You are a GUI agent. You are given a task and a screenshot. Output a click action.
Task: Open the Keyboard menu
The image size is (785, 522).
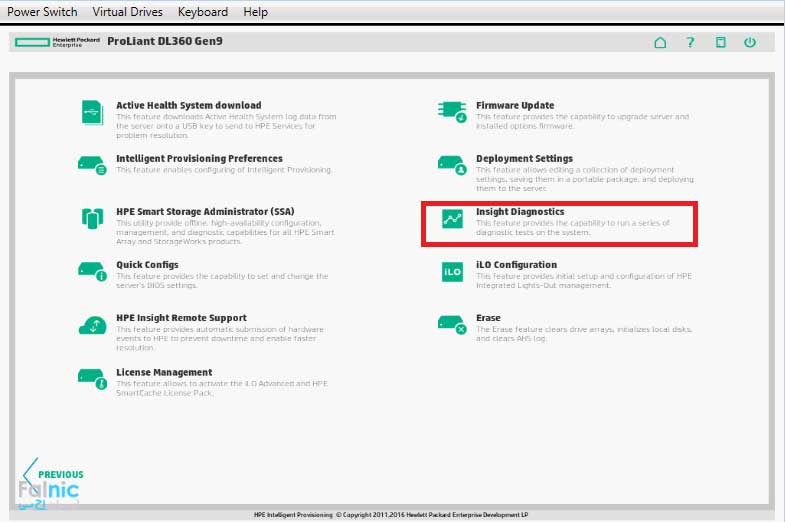coord(203,12)
